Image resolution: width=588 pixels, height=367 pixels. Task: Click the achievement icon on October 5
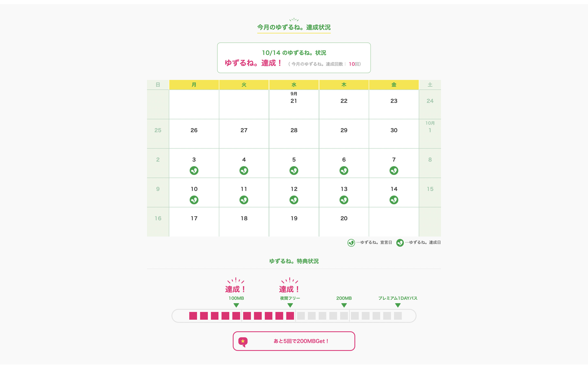294,170
